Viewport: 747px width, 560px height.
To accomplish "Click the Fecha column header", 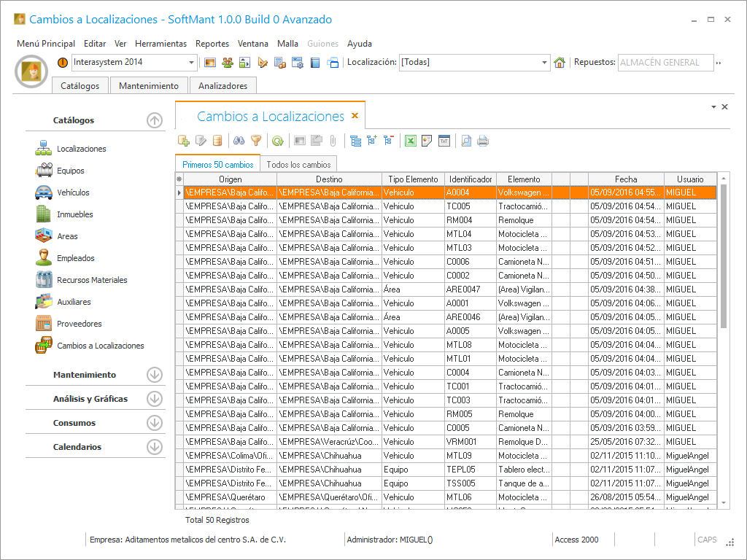I will pos(625,179).
